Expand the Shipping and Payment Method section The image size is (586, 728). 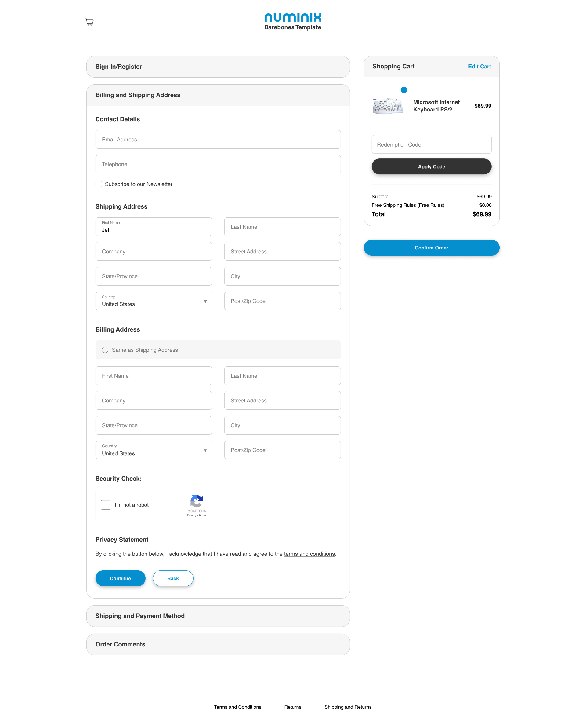coord(218,616)
